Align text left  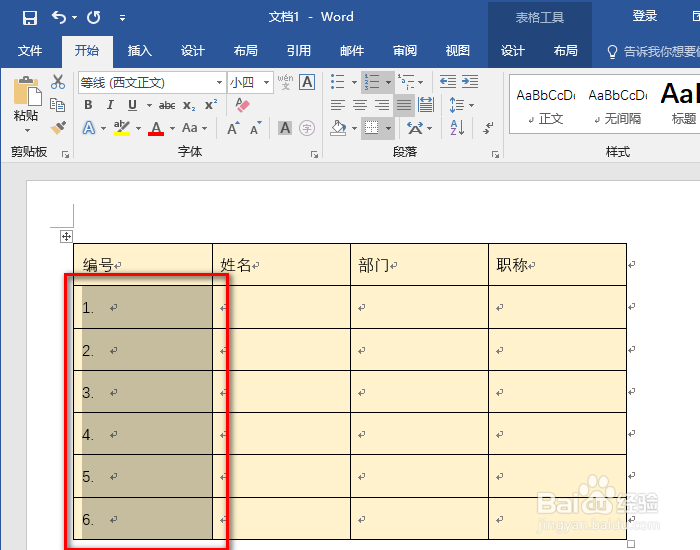pos(338,105)
